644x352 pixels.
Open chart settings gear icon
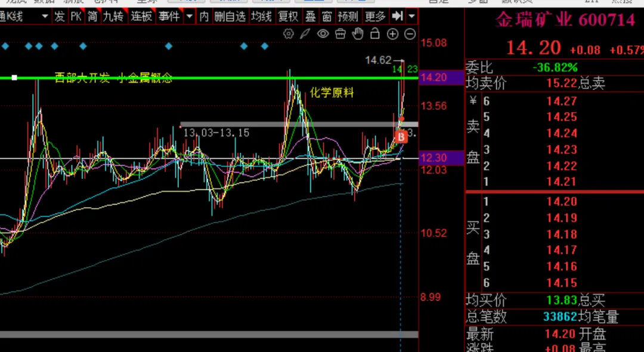click(x=289, y=34)
